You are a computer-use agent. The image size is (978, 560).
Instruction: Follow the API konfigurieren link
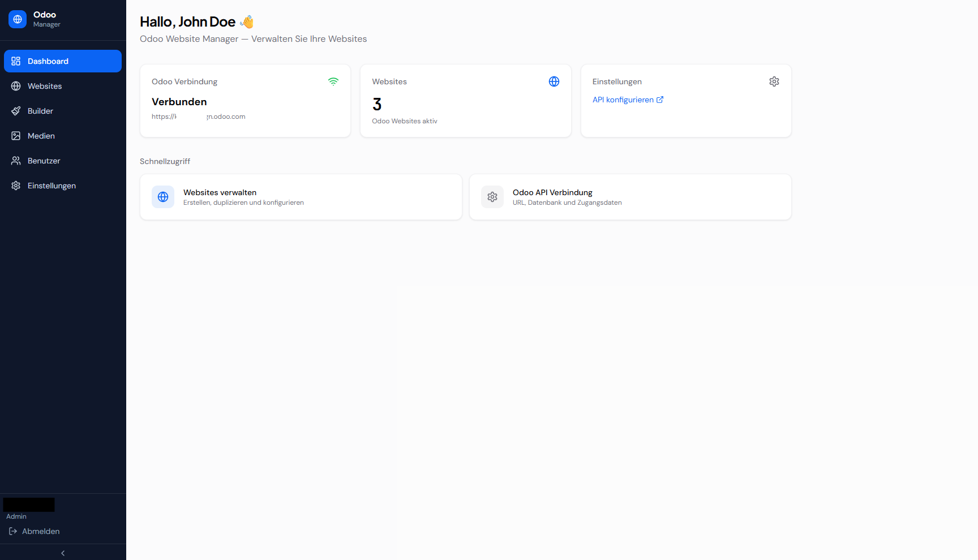(x=628, y=100)
